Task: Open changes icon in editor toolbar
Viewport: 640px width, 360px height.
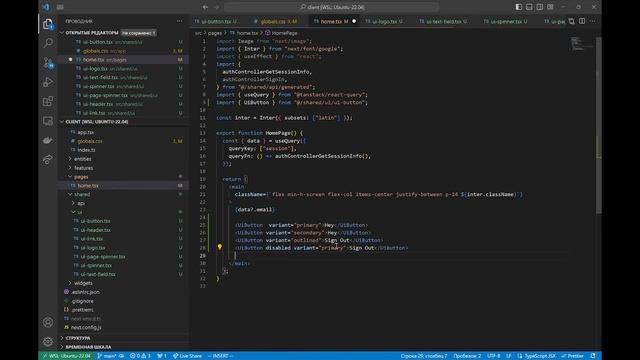Action: pos(571,21)
